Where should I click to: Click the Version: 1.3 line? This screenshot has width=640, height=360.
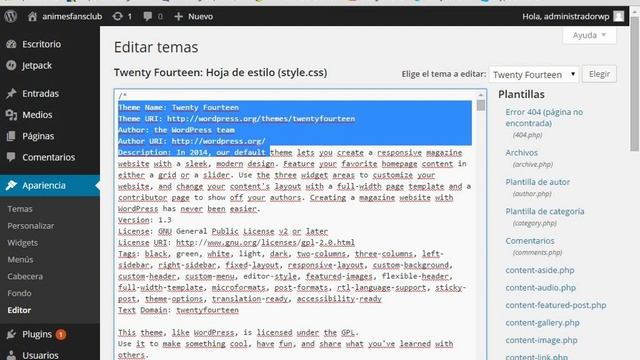click(144, 220)
